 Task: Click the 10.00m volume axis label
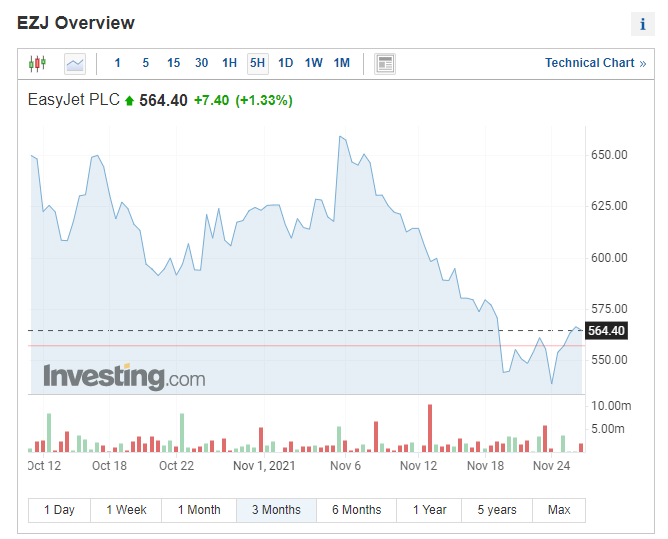[611, 406]
